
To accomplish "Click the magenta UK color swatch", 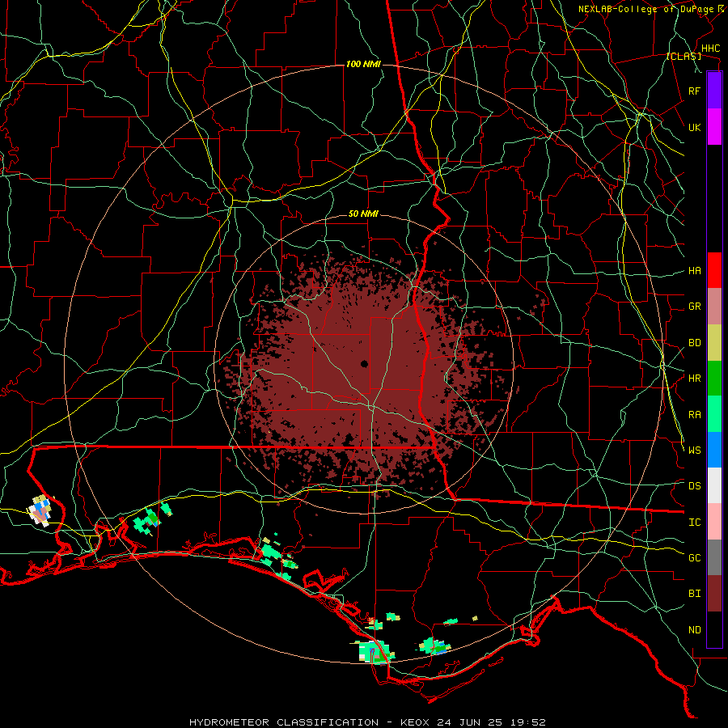I will pyautogui.click(x=714, y=127).
